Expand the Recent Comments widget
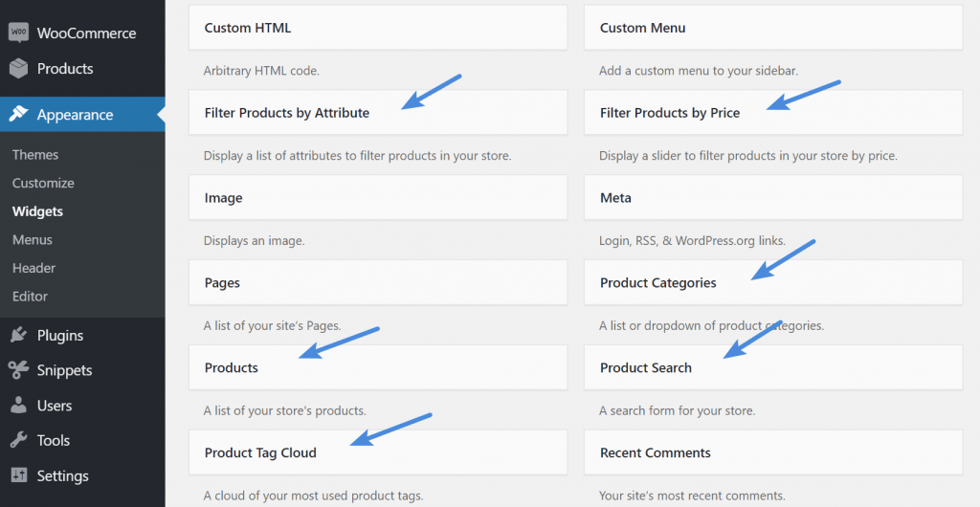The width and height of the screenshot is (980, 507). click(x=773, y=452)
